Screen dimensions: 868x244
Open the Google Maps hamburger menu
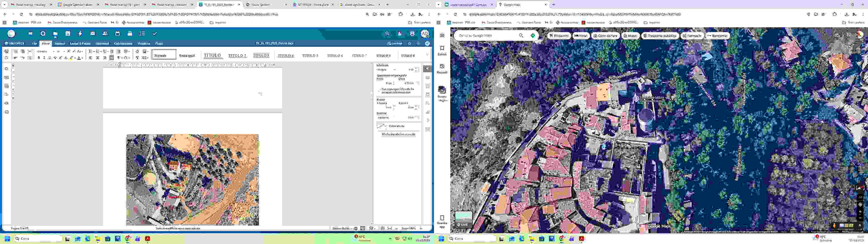pyautogui.click(x=442, y=35)
